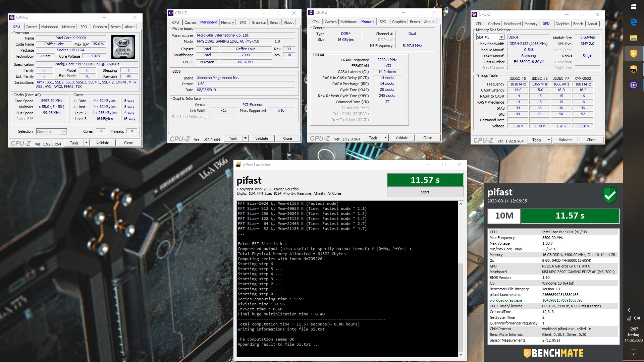Minimize the pifast Launcher window
The width and height of the screenshot is (644, 362).
click(x=428, y=165)
